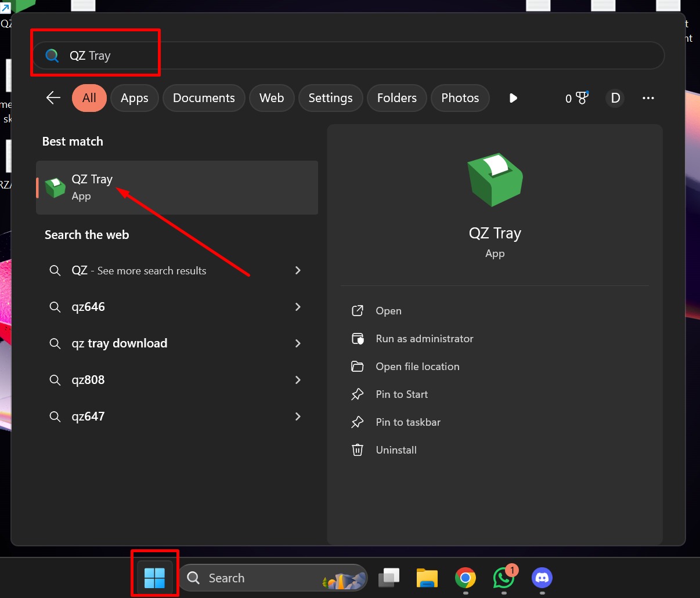The width and height of the screenshot is (700, 598).
Task: Click the back arrow in search panel
Action: (53, 98)
